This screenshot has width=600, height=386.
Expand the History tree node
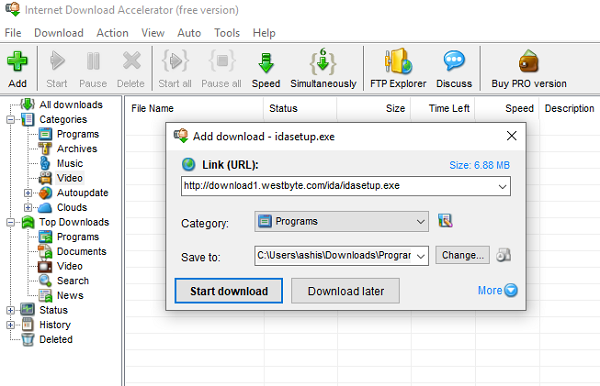10,325
